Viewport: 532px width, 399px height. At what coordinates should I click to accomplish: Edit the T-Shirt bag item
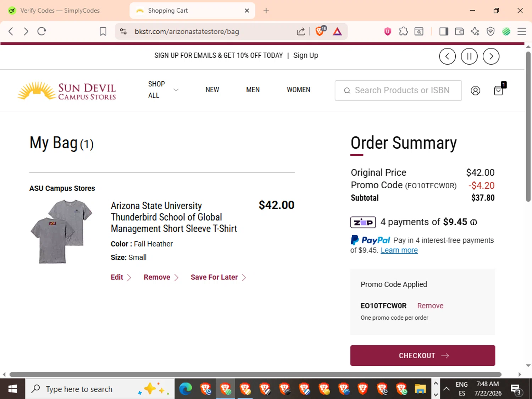[x=121, y=277]
